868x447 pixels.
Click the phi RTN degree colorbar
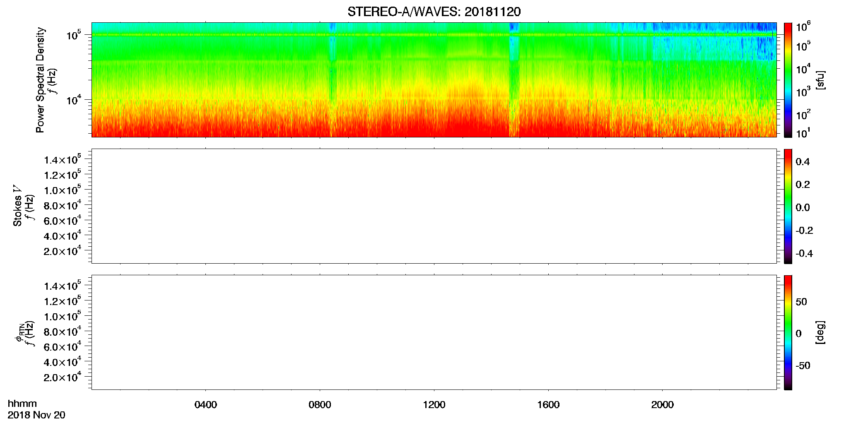pos(788,332)
